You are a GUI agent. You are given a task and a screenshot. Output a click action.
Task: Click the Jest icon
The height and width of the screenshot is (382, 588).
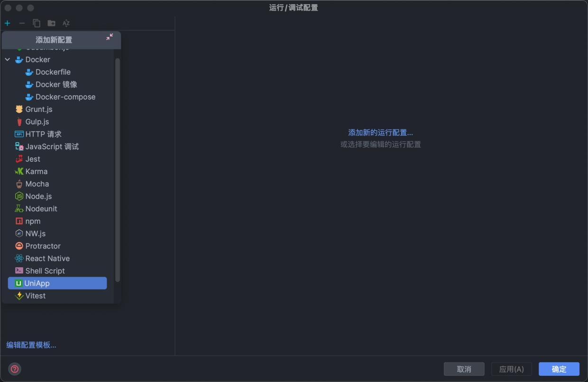click(19, 159)
